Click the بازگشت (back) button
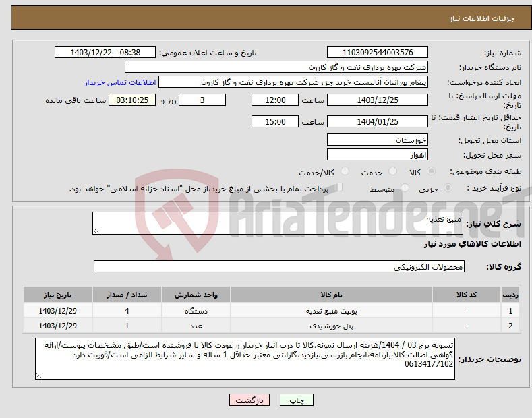Viewport: 532px width, 418px height. [249, 400]
